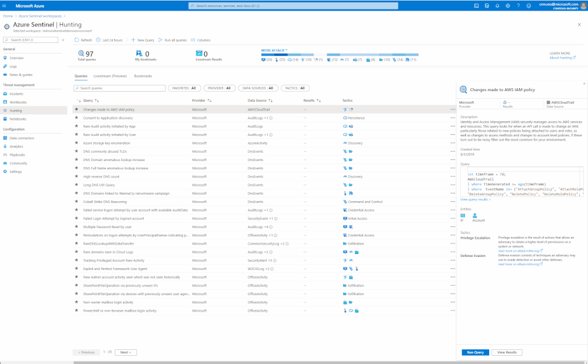Click the top Search resources, services, and docs box
The image size is (588, 364).
tap(293, 6)
